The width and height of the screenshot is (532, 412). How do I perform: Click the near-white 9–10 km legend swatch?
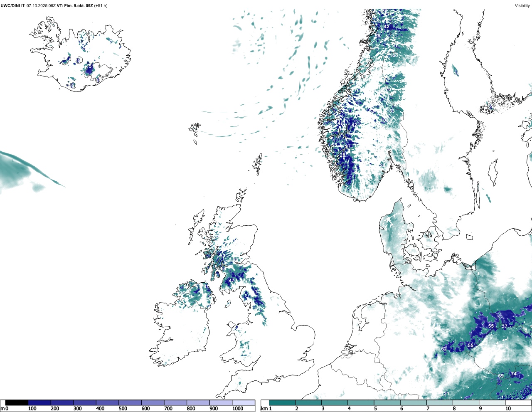pos(493,403)
